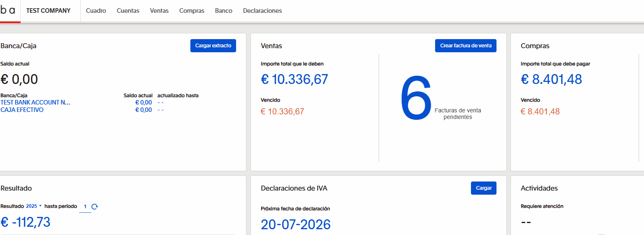Image resolution: width=644 pixels, height=235 pixels.
Task: Navigate to the Declaraciones menu
Action: pyautogui.click(x=262, y=11)
